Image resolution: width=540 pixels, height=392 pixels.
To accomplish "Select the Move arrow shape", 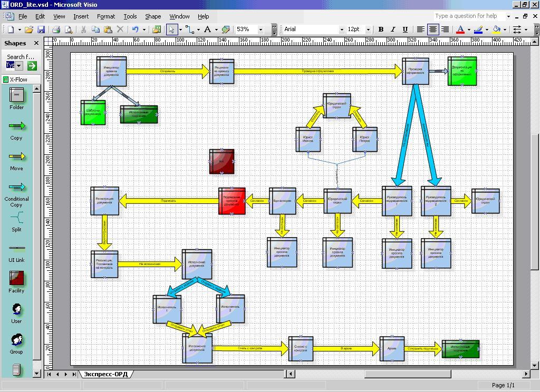I will click(16, 157).
